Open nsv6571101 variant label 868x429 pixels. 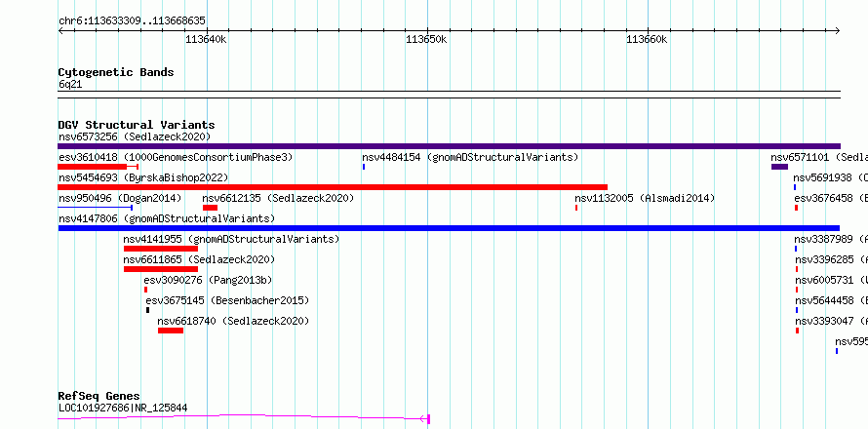[819, 157]
